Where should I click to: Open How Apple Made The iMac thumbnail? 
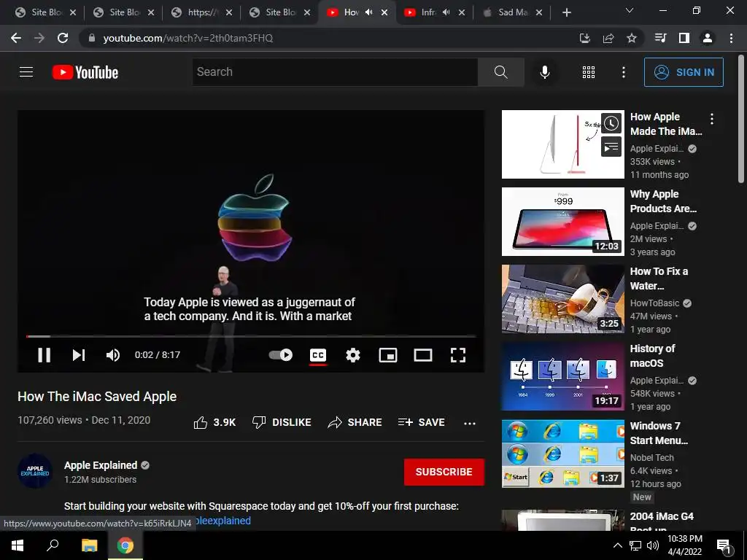click(562, 144)
